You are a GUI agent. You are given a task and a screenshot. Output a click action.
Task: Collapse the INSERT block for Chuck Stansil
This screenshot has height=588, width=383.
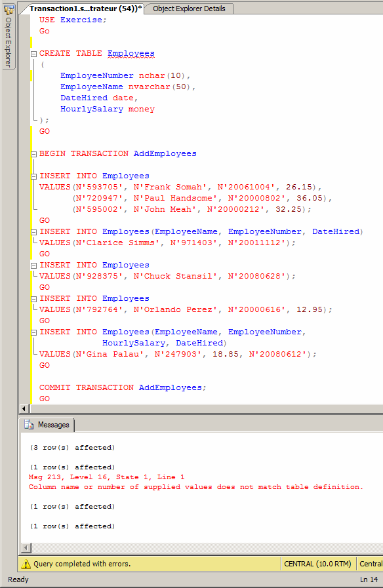(33, 265)
